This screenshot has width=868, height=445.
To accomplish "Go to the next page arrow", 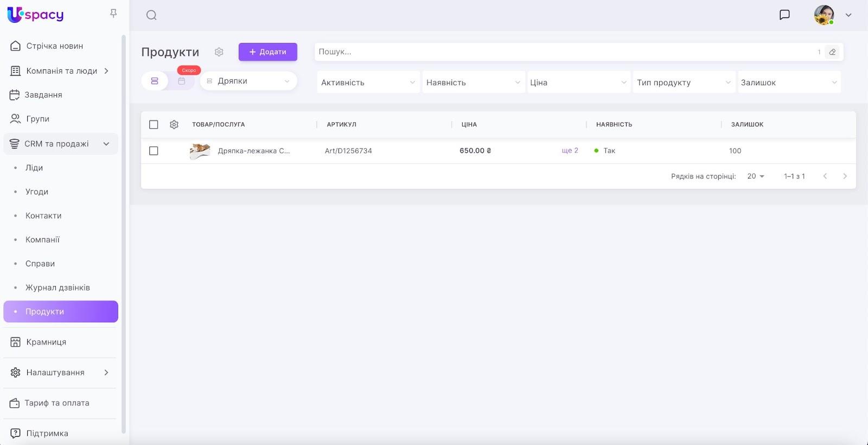I will tap(845, 176).
